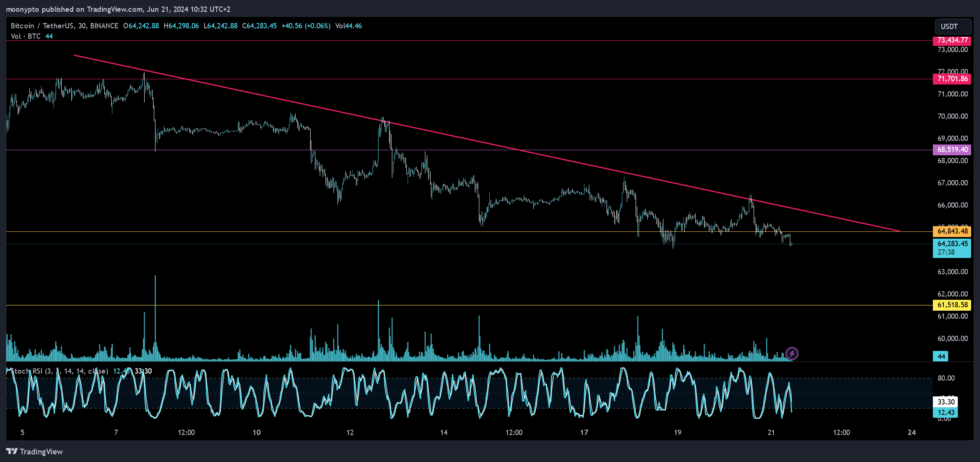Click the 73,000.00 price axis tick
Image resolution: width=980 pixels, height=462 pixels.
[x=953, y=49]
